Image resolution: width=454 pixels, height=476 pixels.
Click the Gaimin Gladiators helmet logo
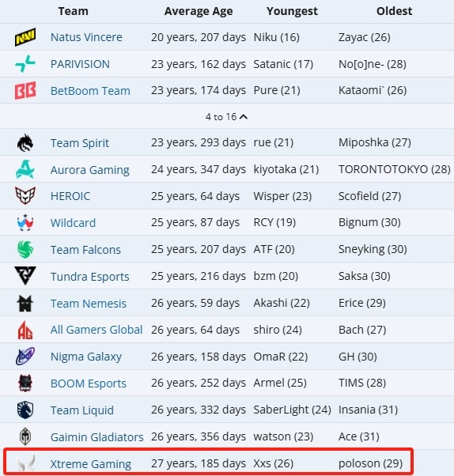tap(25, 436)
